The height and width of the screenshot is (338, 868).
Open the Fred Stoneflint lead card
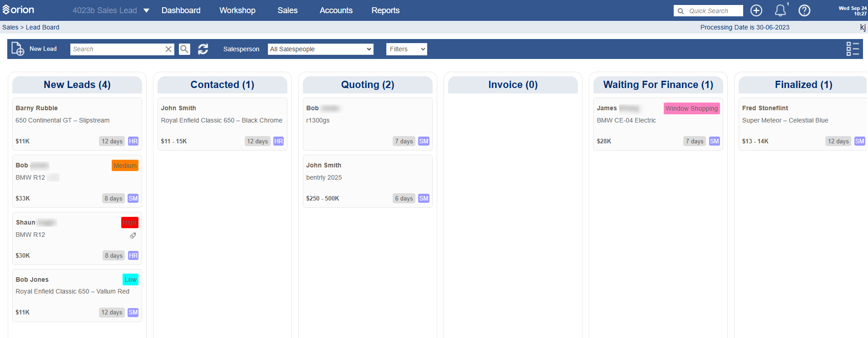(x=803, y=124)
